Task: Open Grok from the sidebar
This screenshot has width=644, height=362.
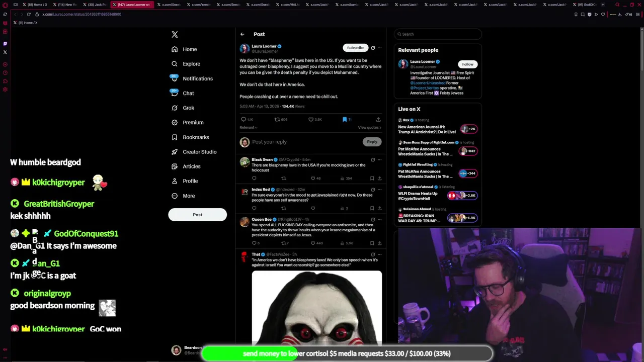Action: [183, 108]
